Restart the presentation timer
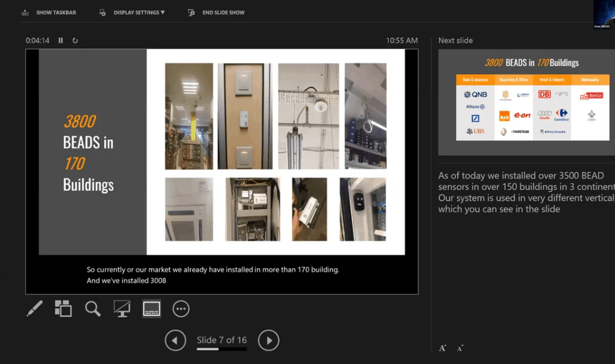Image resolution: width=615 pixels, height=364 pixels. click(x=75, y=41)
